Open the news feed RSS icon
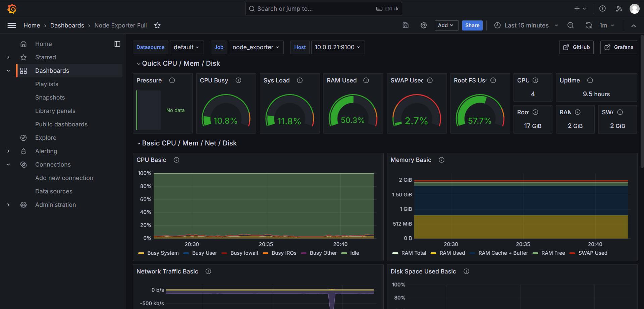 (619, 9)
